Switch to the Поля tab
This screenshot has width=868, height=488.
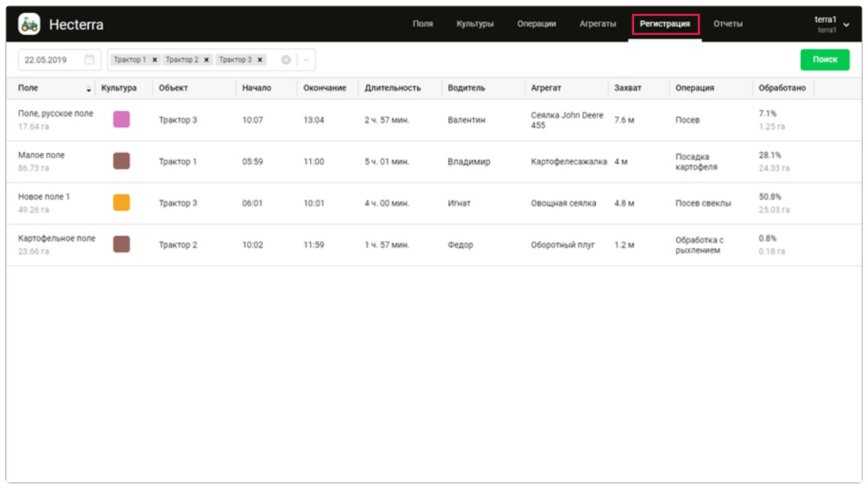coord(422,24)
